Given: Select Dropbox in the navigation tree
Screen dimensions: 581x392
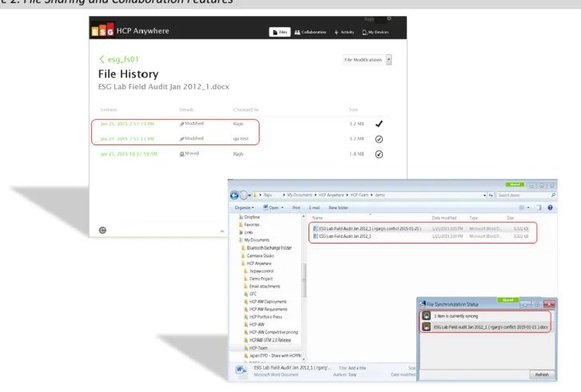Looking at the screenshot, I should click(249, 217).
